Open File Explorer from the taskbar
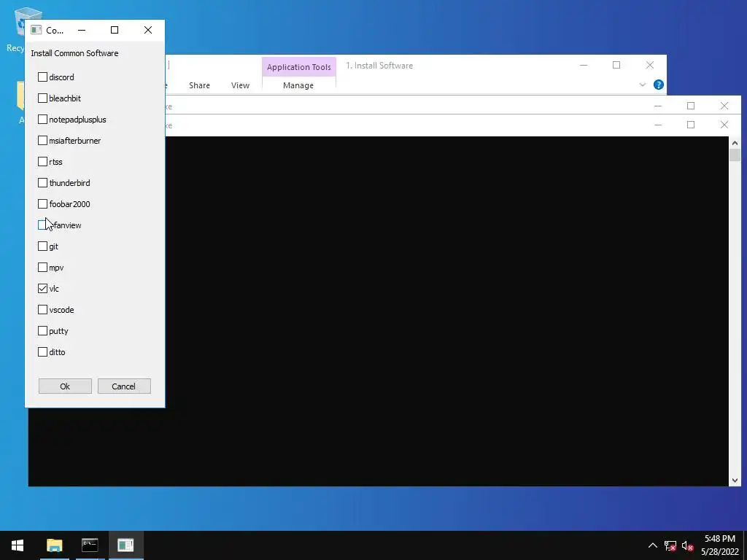 pos(54,545)
